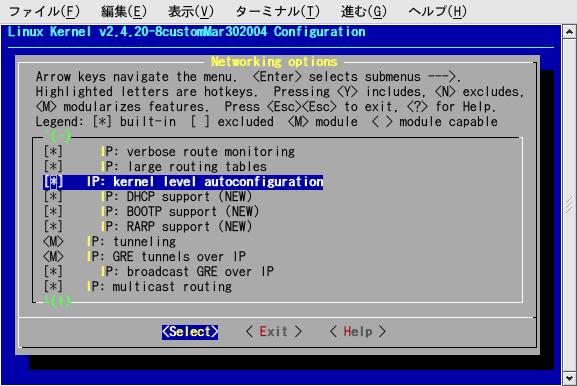Click the green scroll-up indicator above list
Image resolution: width=577 pixels, height=386 pixels.
58,136
